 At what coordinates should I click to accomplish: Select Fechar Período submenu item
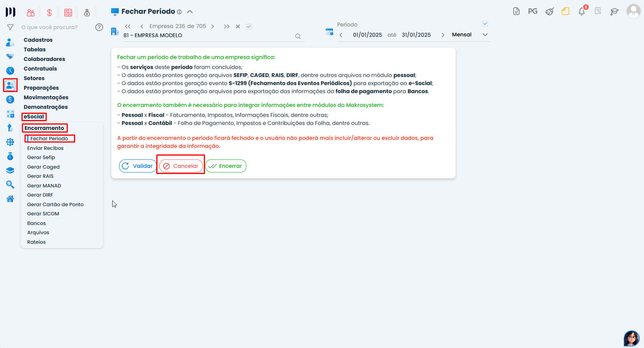[x=49, y=138]
